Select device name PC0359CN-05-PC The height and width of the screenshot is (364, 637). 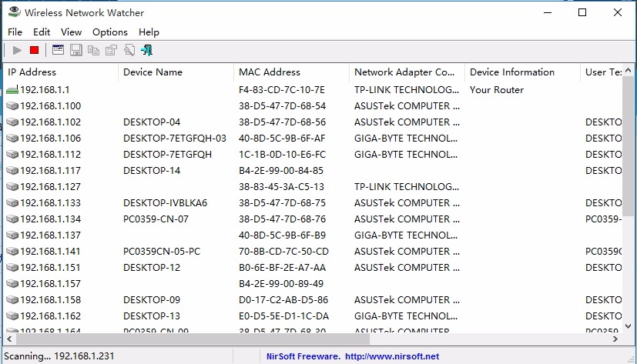(x=162, y=251)
